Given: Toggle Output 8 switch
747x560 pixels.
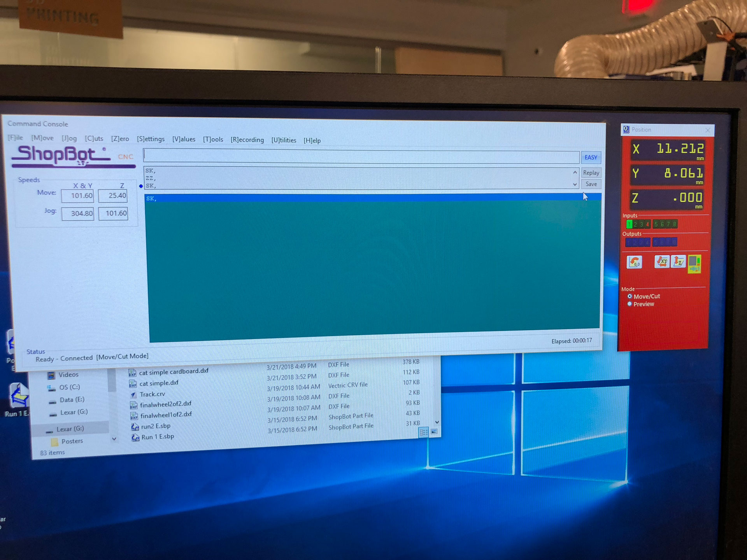Looking at the screenshot, I should (674, 242).
